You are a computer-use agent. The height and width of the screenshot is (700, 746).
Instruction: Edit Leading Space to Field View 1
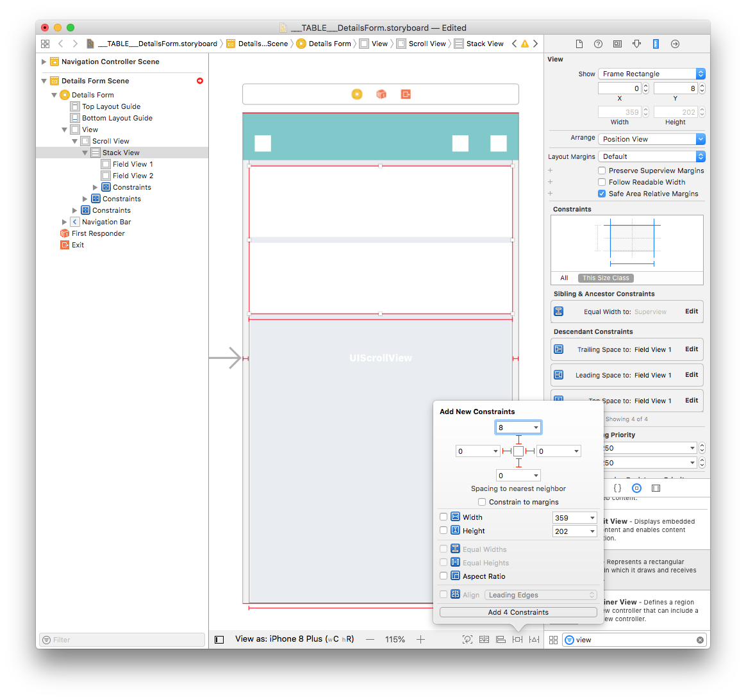coord(692,375)
